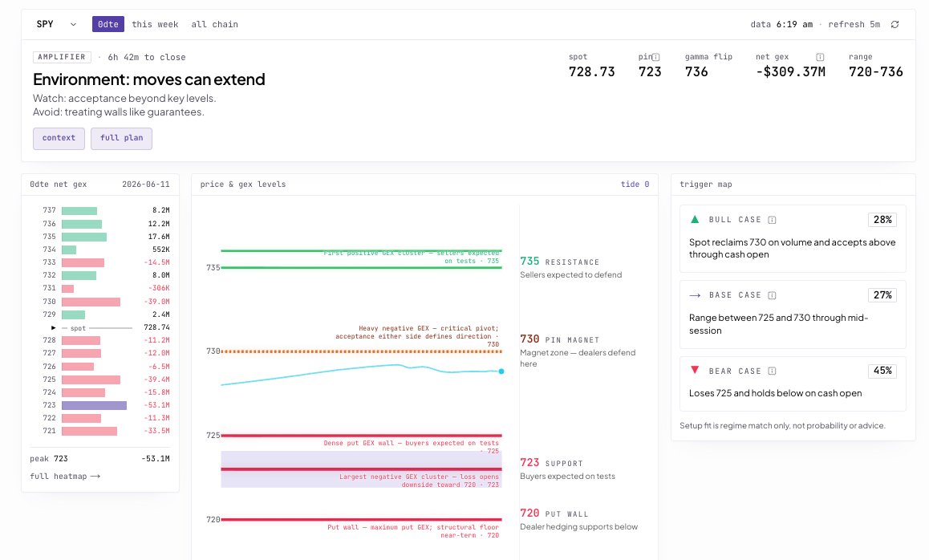Click the Bear Case red triangle icon

click(x=695, y=371)
